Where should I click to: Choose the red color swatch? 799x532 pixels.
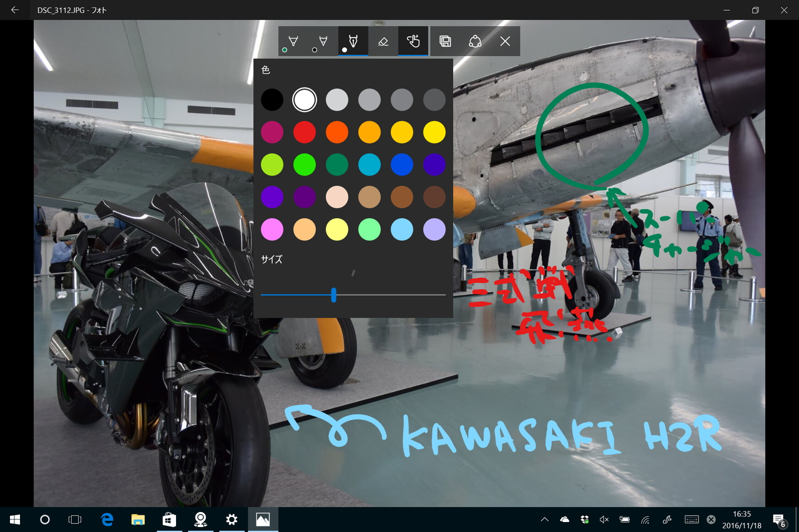pos(305,132)
